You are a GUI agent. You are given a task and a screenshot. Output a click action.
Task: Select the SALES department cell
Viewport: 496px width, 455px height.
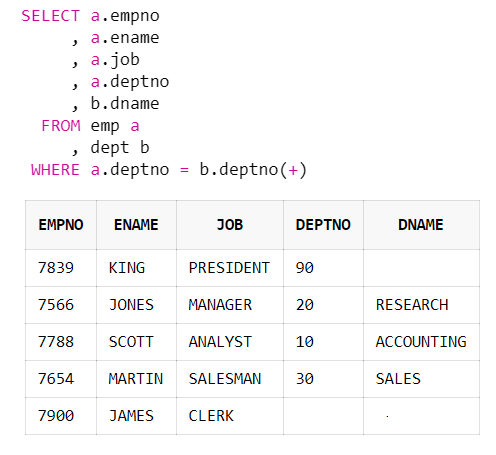coord(421,379)
